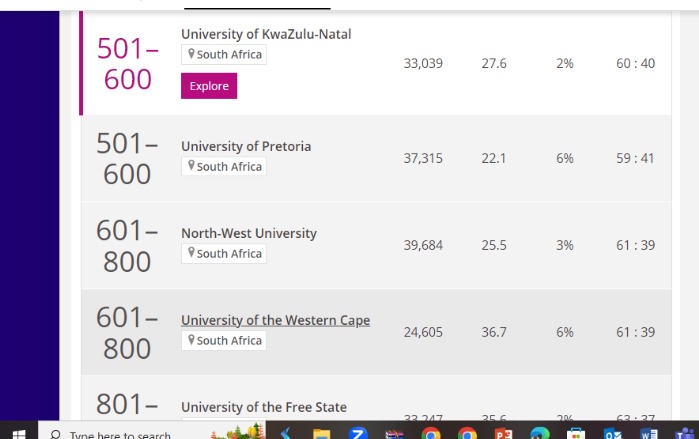Viewport: 699px width, 439px height.
Task: Select the North-West University link
Action: (x=249, y=233)
